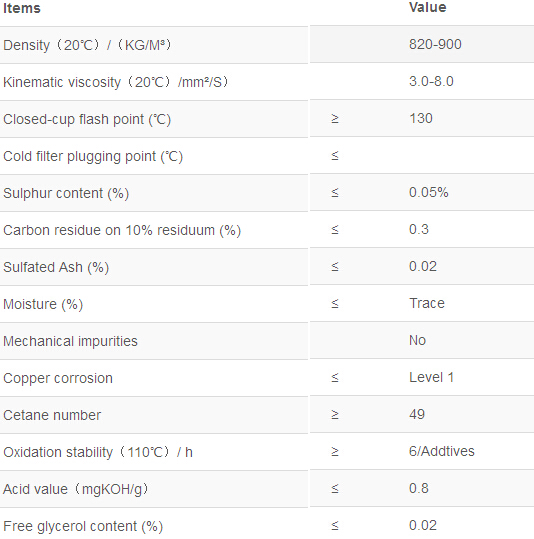534x539 pixels.
Task: Click the Items column header
Action: coord(22,8)
